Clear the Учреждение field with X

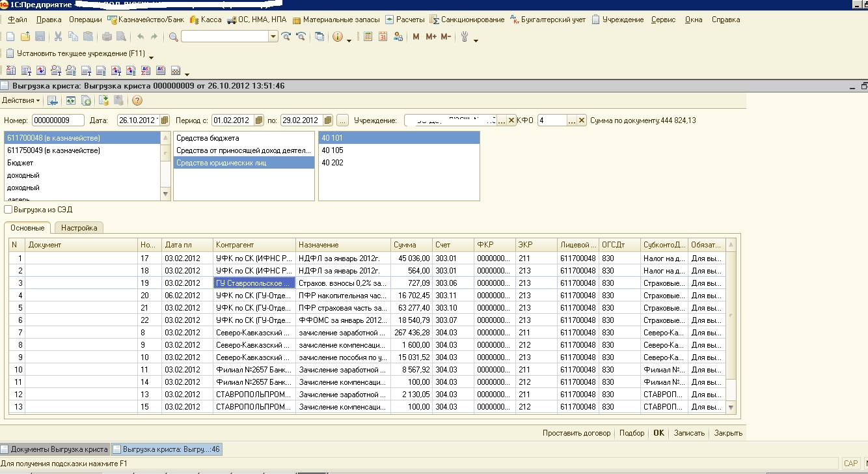[511, 120]
